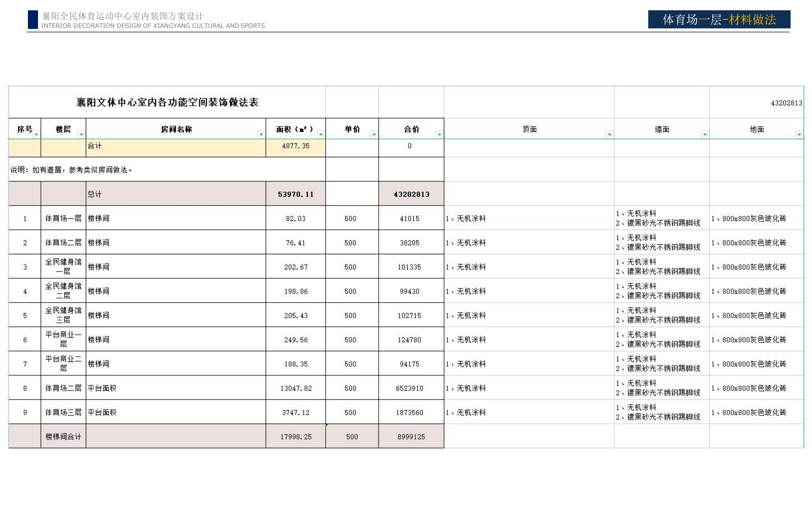Image resolution: width=812 pixels, height=507 pixels.
Task: Open the 地面 column filter arrow
Action: tap(799, 134)
